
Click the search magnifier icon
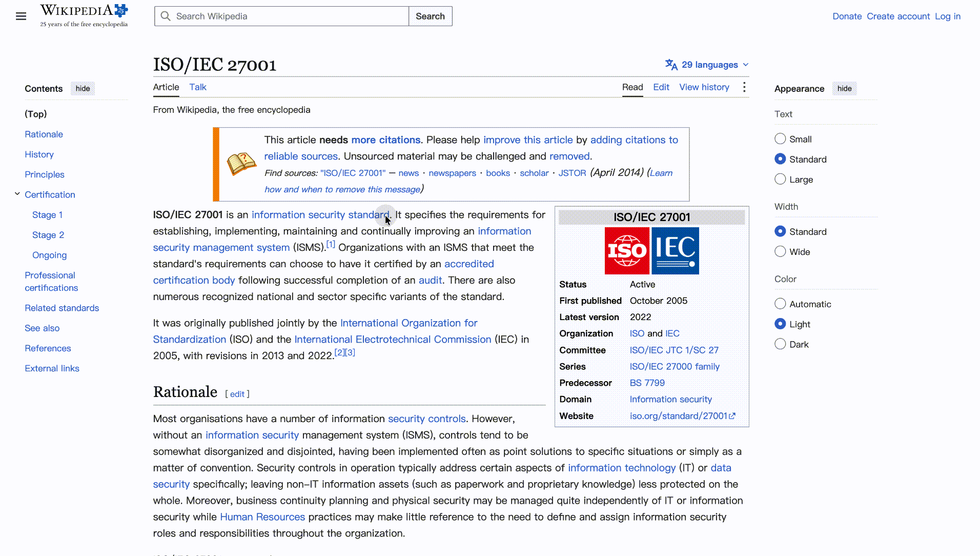coord(166,16)
